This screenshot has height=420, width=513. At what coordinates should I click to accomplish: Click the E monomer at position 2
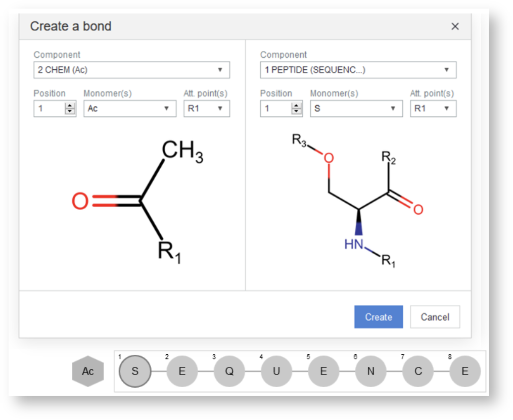coord(182,371)
